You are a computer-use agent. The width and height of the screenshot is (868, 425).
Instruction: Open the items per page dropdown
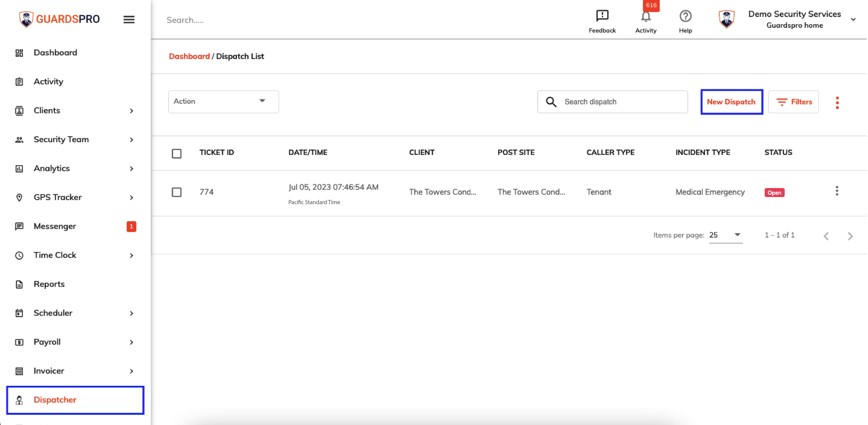(x=725, y=235)
